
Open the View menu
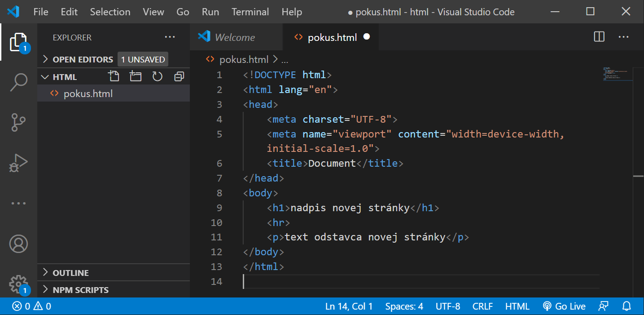click(x=153, y=12)
